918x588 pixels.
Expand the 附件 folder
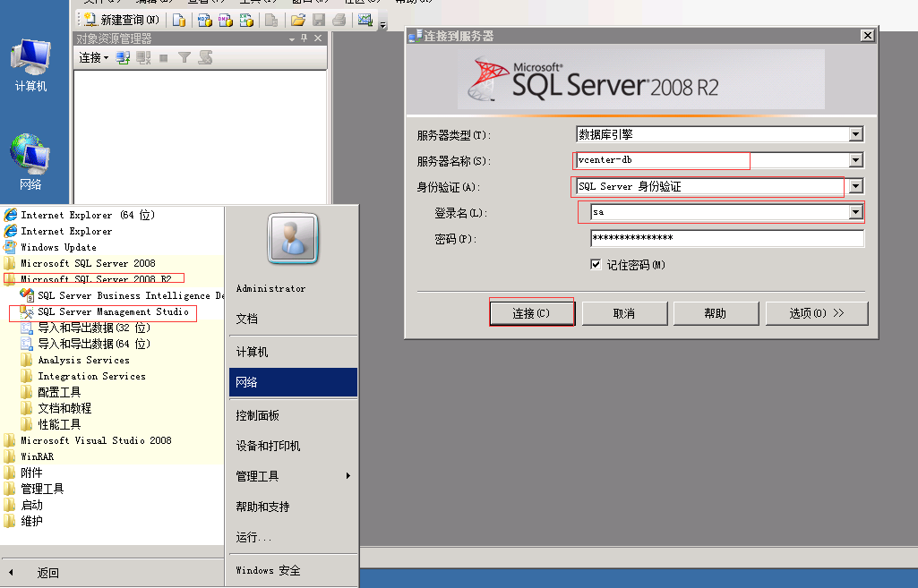tap(23, 473)
